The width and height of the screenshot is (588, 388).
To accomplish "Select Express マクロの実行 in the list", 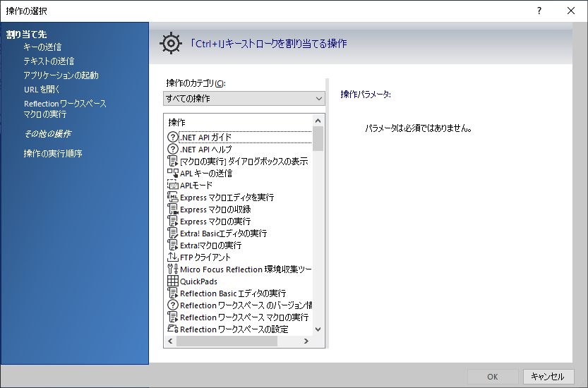I will click(x=215, y=222).
